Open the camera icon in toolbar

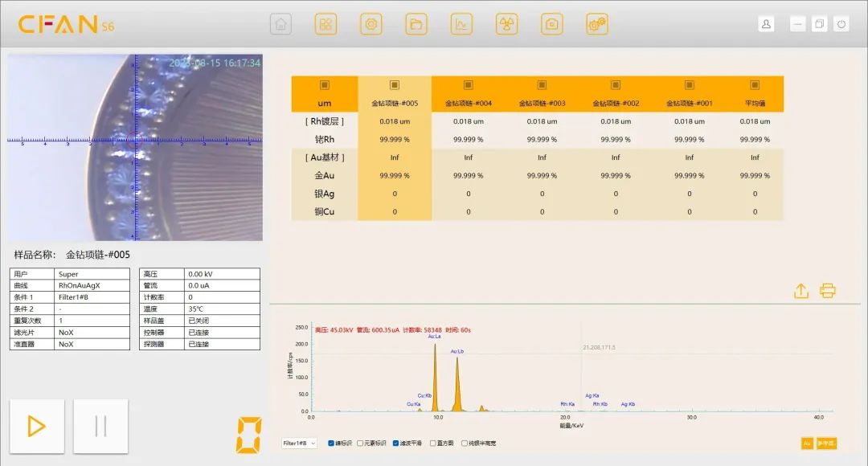(552, 24)
